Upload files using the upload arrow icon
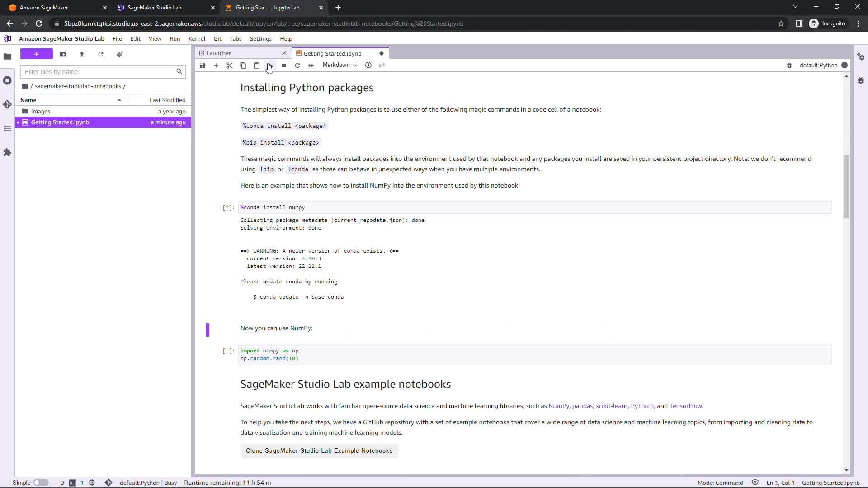This screenshot has height=488, width=868. (x=82, y=54)
